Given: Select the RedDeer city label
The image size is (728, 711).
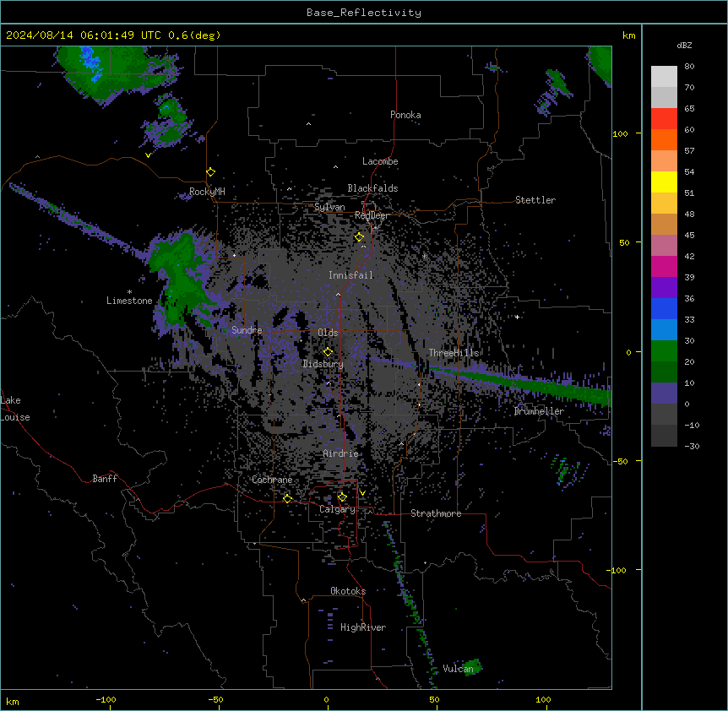Looking at the screenshot, I should coord(372,215).
